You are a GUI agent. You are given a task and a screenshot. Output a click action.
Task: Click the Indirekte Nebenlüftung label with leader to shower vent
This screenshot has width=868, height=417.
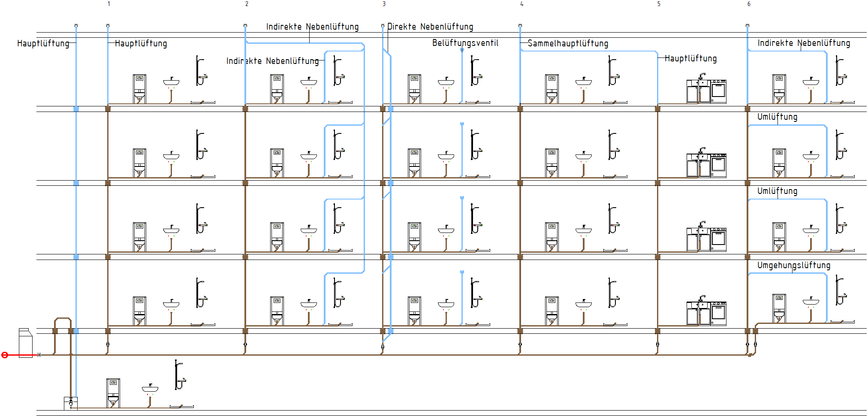coord(272,61)
